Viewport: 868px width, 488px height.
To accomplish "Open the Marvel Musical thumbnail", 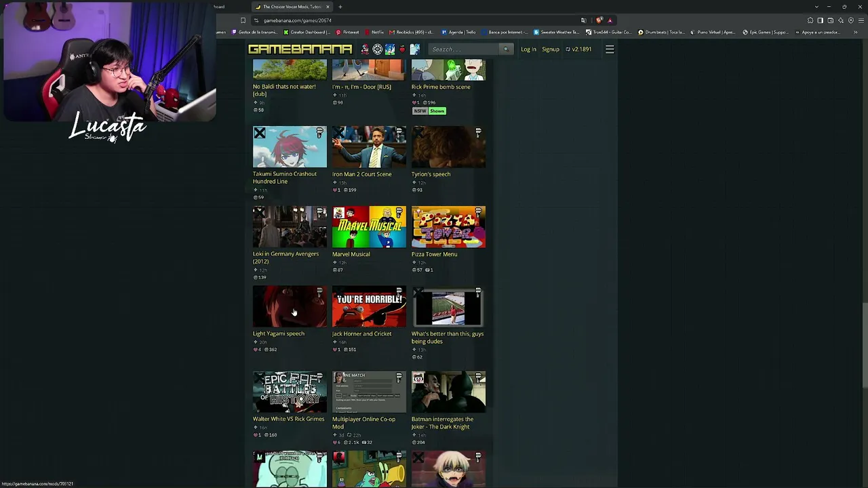I will click(369, 227).
